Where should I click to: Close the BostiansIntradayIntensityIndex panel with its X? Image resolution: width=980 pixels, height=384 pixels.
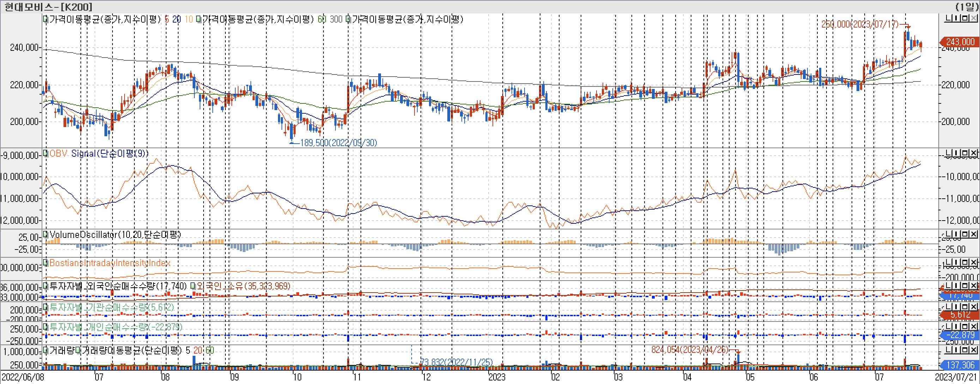(x=974, y=263)
